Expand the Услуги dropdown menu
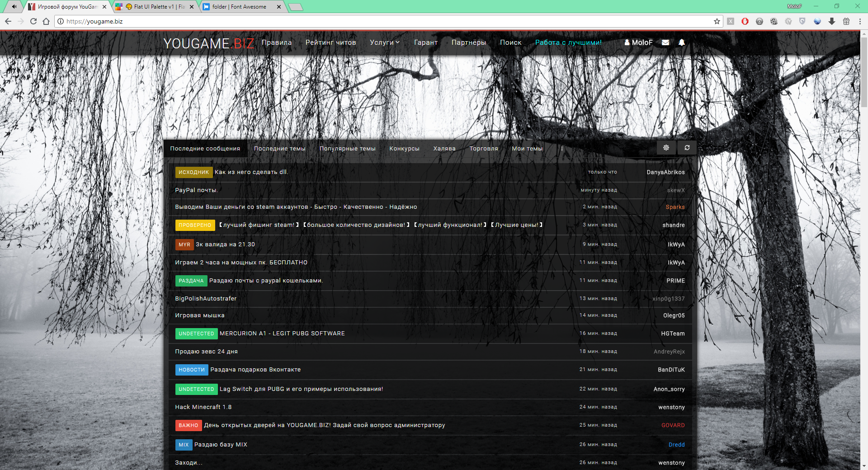868x470 pixels. (x=385, y=42)
